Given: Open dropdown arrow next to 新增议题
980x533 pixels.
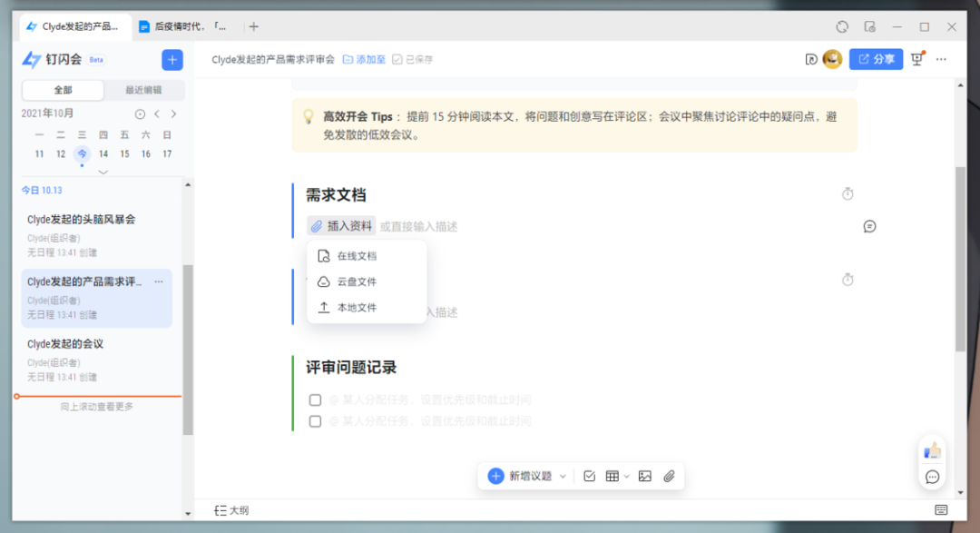Looking at the screenshot, I should 563,477.
